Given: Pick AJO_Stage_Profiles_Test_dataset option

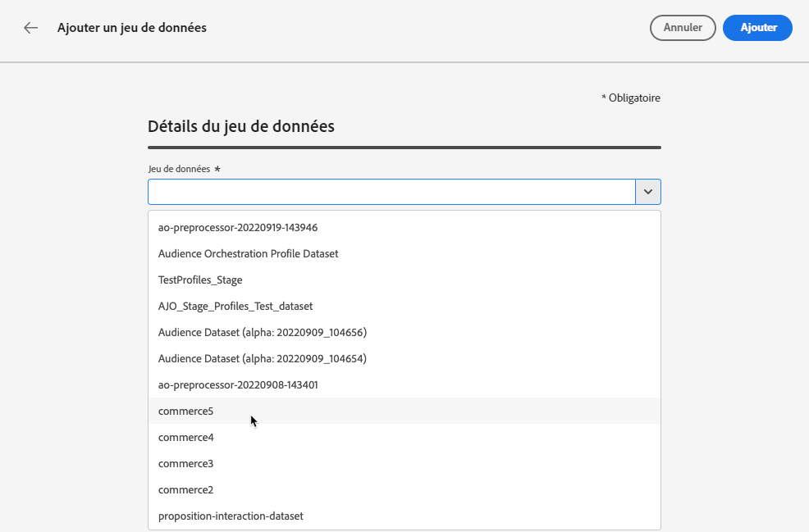Looking at the screenshot, I should tap(235, 306).
